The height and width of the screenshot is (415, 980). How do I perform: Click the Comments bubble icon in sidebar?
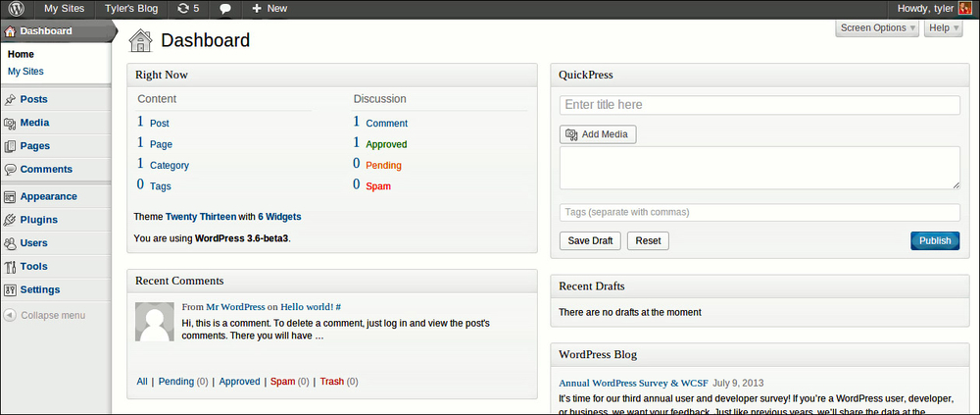point(10,170)
